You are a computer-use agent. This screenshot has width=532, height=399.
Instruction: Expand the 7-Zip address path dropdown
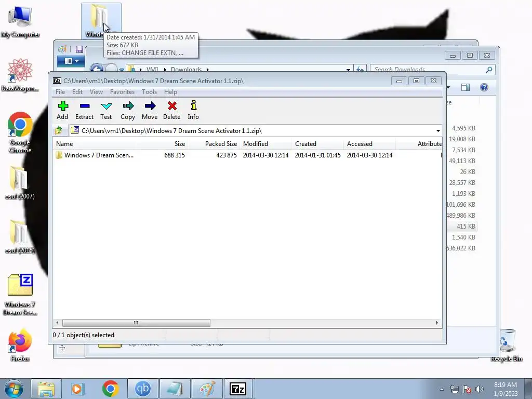pyautogui.click(x=438, y=130)
